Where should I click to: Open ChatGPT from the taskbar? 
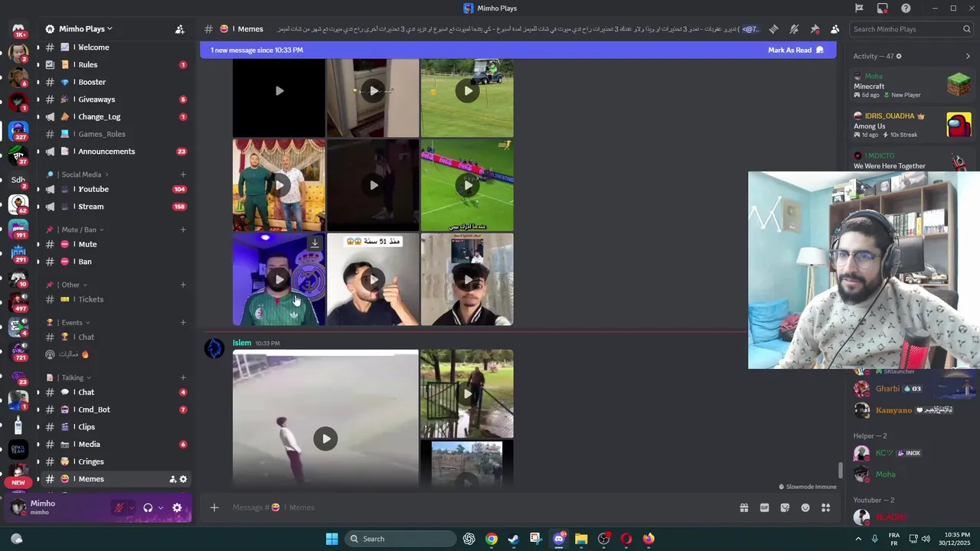click(469, 539)
